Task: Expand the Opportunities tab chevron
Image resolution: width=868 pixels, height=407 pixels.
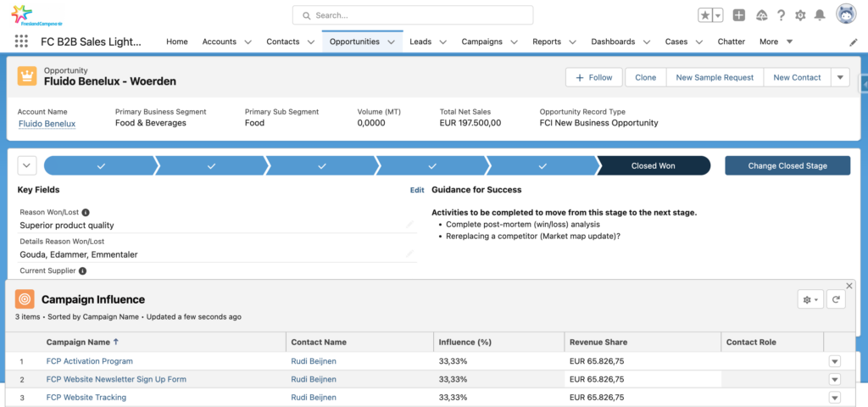Action: tap(391, 42)
